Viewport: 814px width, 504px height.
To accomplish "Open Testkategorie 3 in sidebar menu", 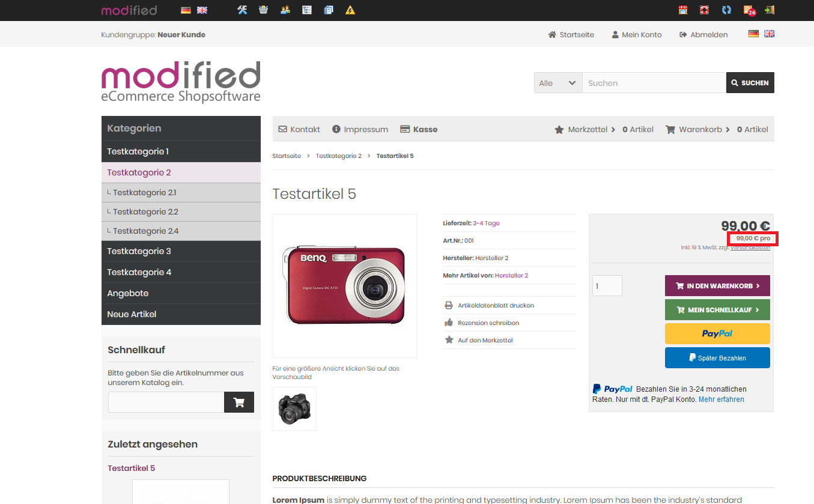I will tap(139, 251).
